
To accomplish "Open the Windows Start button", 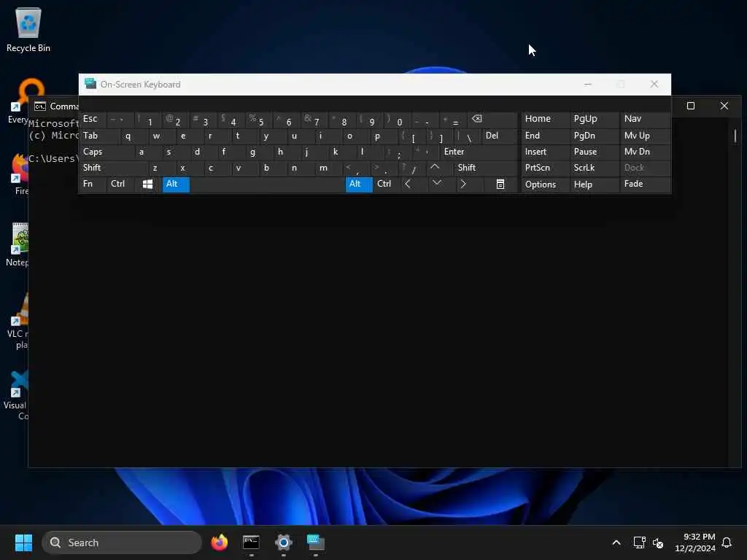I will 23,542.
